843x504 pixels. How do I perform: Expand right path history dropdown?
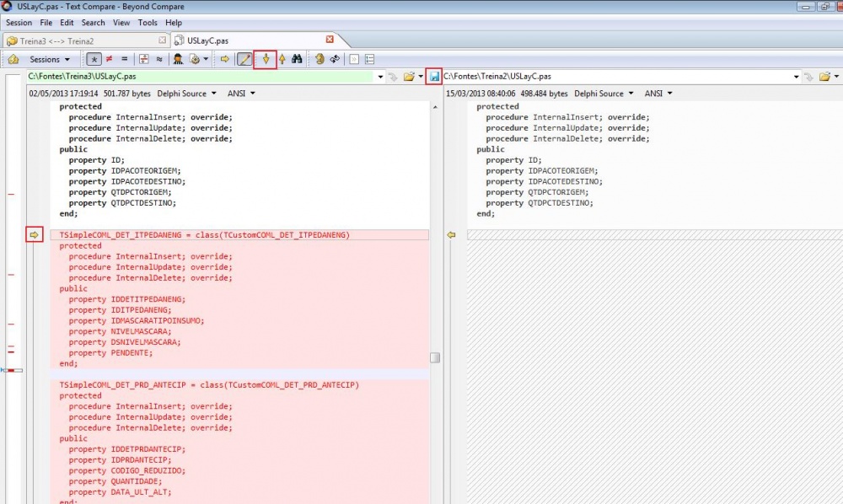coord(797,77)
